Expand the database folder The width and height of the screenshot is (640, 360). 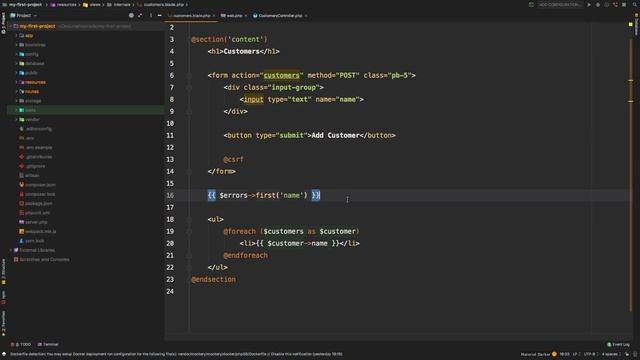pyautogui.click(x=16, y=64)
